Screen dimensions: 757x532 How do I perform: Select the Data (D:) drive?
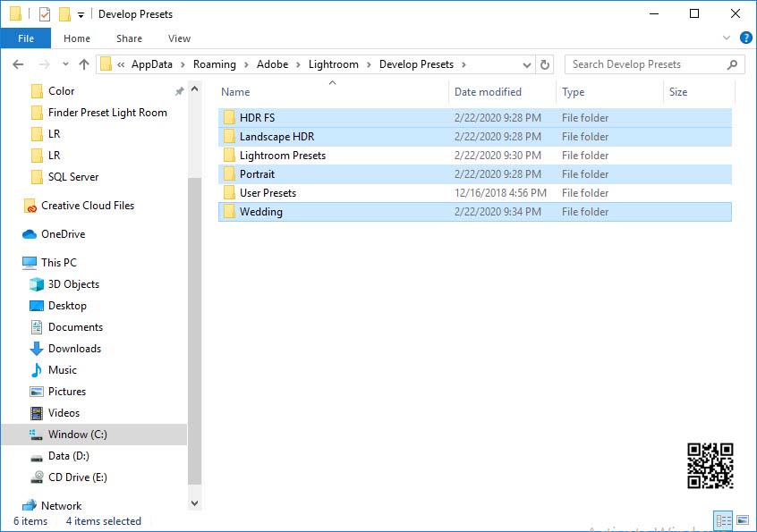coord(69,456)
